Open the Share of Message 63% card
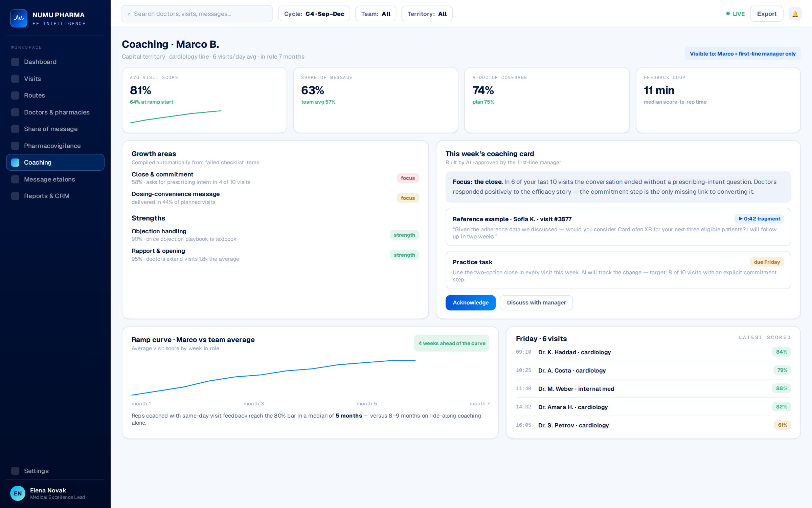The image size is (812, 508). tap(376, 100)
